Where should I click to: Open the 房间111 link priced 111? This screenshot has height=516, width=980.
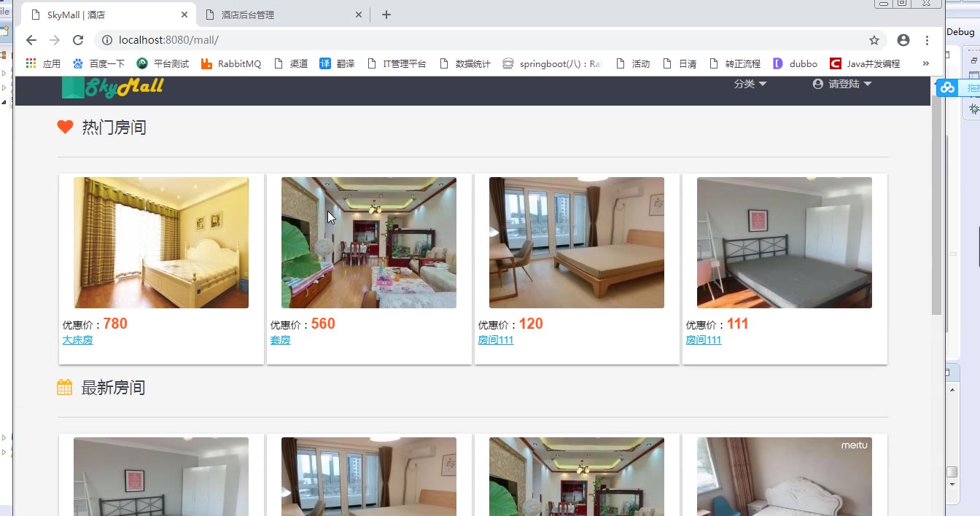[704, 340]
